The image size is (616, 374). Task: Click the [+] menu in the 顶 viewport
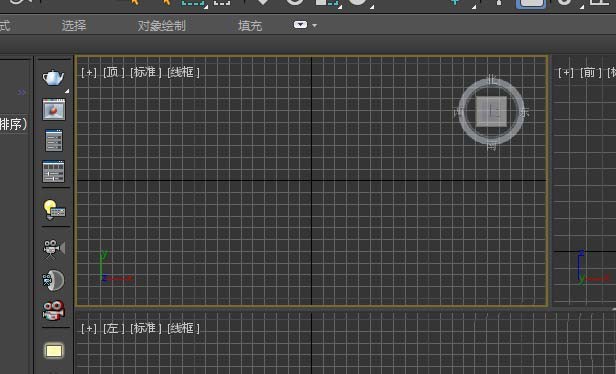click(x=89, y=72)
